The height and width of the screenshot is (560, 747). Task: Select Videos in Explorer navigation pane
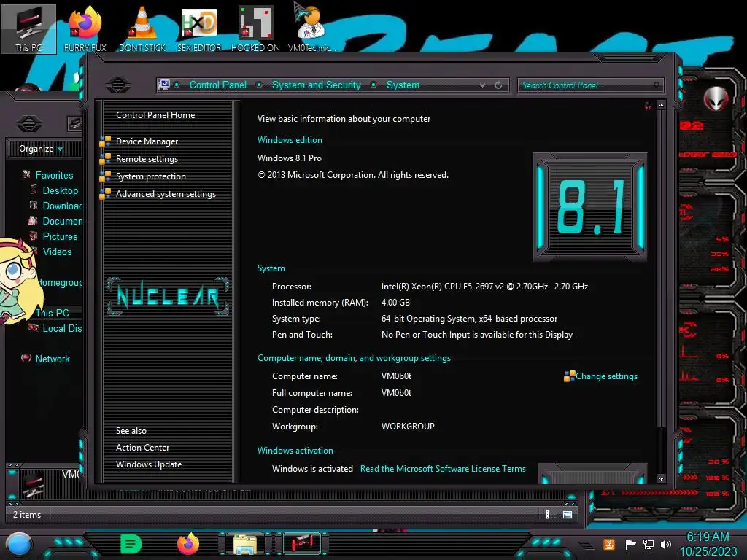click(57, 252)
